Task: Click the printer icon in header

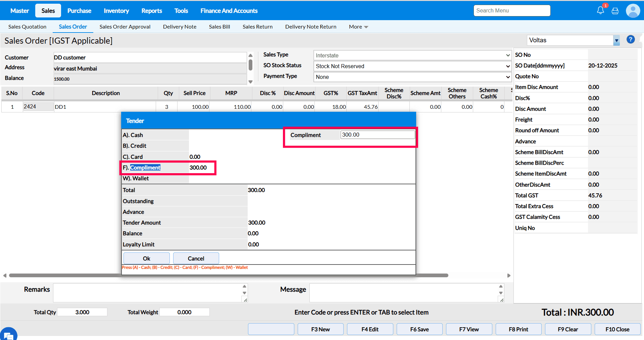Action: [615, 11]
